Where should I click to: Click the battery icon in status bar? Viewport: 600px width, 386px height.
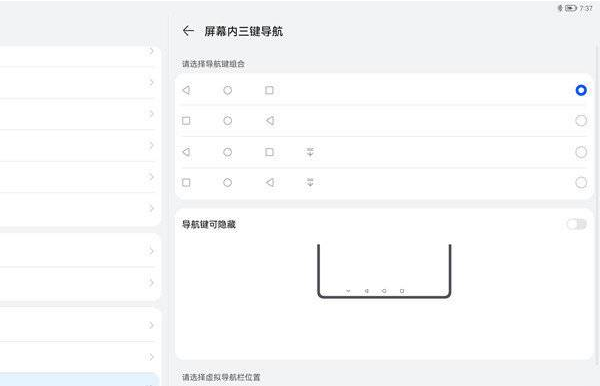(571, 8)
